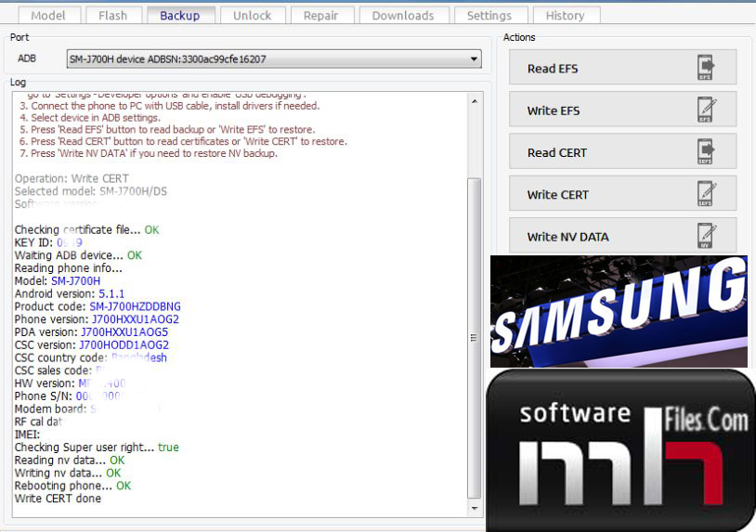Click the 'Waiting ADB device... OK' line
Viewport: 756px width, 532px height.
(x=78, y=255)
